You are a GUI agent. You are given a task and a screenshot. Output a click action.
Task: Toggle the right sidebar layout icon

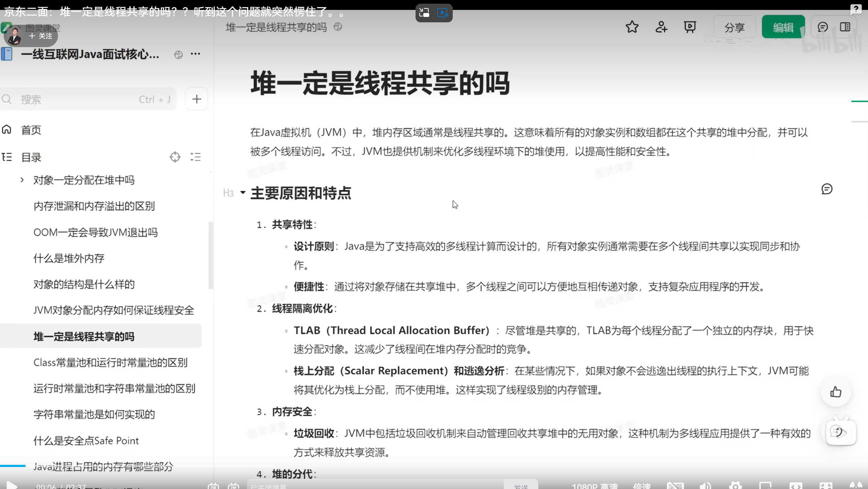pyautogui.click(x=845, y=27)
